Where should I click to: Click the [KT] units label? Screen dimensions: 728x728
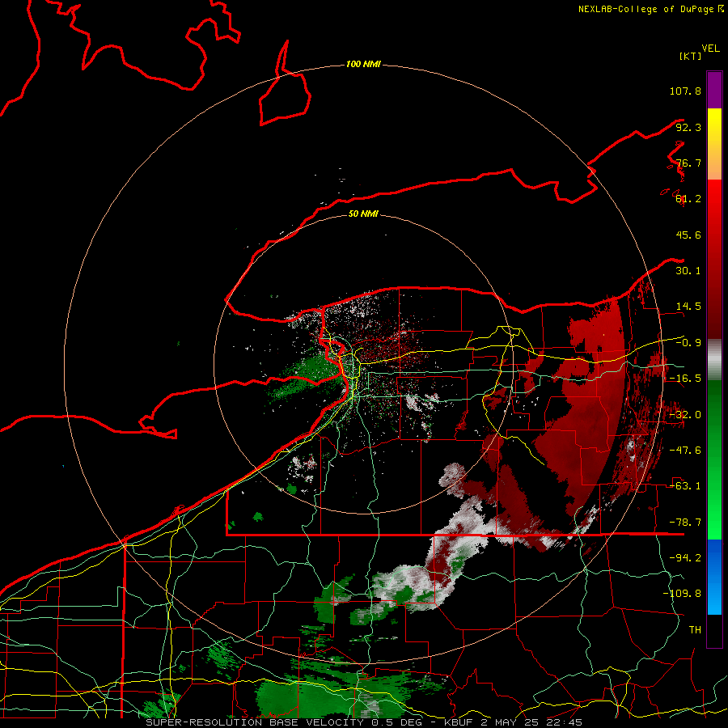tap(691, 56)
